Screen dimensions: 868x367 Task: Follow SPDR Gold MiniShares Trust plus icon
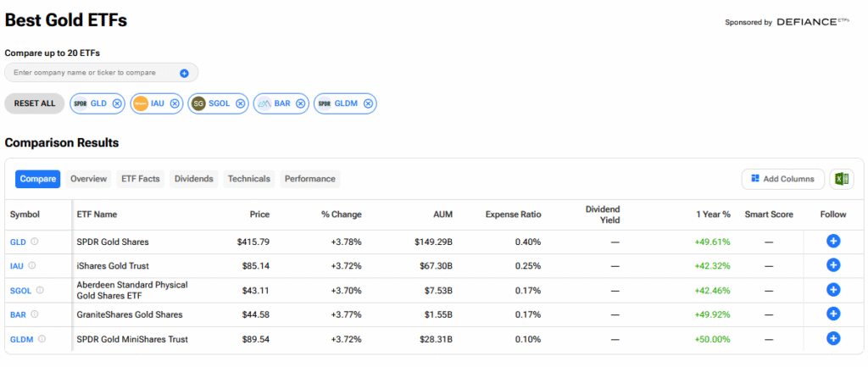833,338
